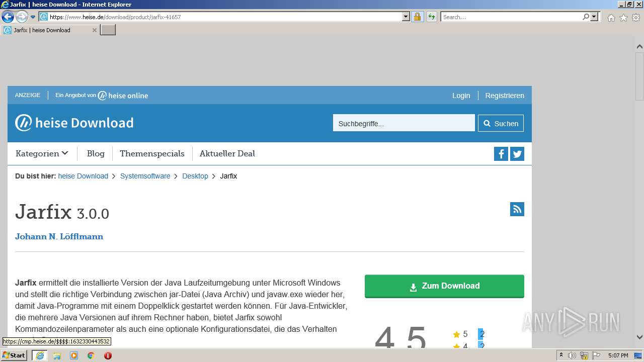Expand the Kategorien menu

click(x=42, y=153)
